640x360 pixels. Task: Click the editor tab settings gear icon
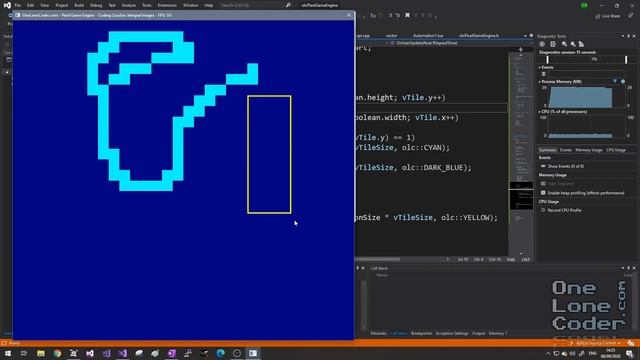click(531, 36)
